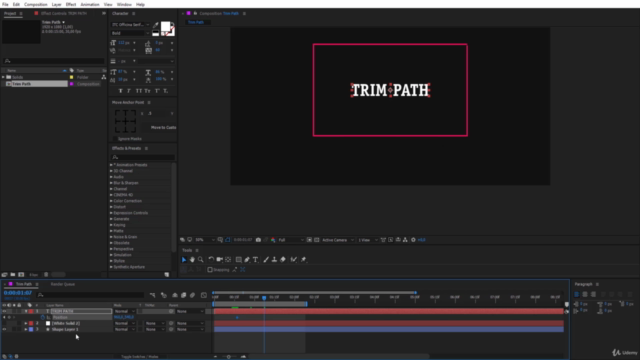Open the composition mini-flowchart icon in timeline
The image size is (640, 360).
point(152,295)
